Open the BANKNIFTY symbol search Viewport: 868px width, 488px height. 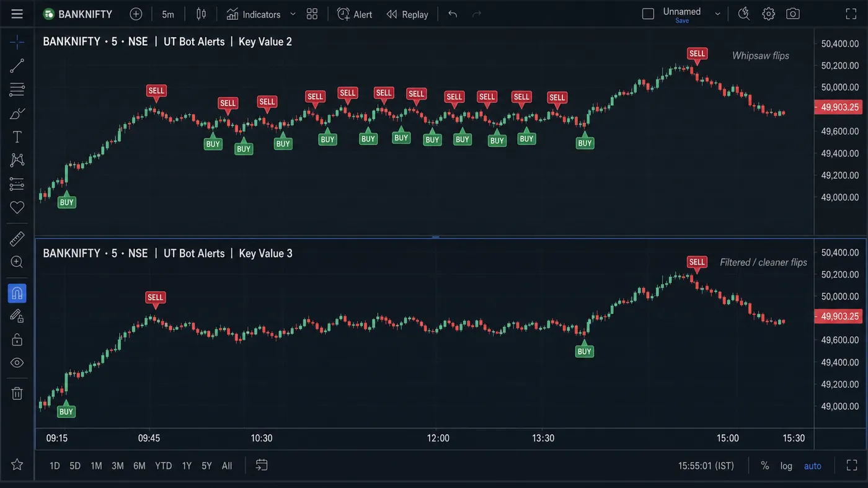click(78, 14)
